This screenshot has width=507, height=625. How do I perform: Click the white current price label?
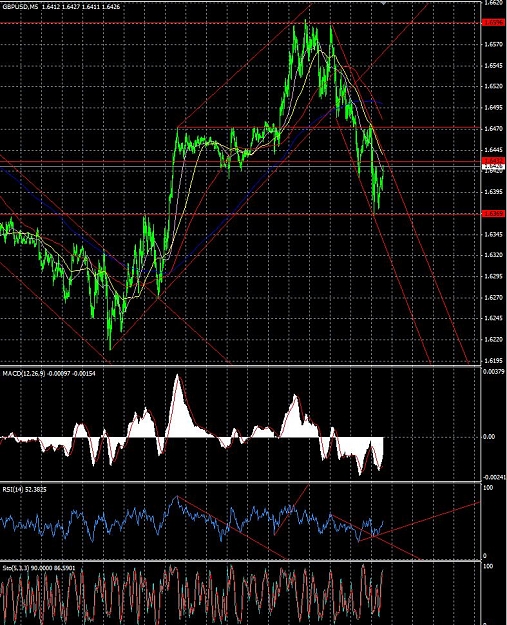[x=493, y=166]
